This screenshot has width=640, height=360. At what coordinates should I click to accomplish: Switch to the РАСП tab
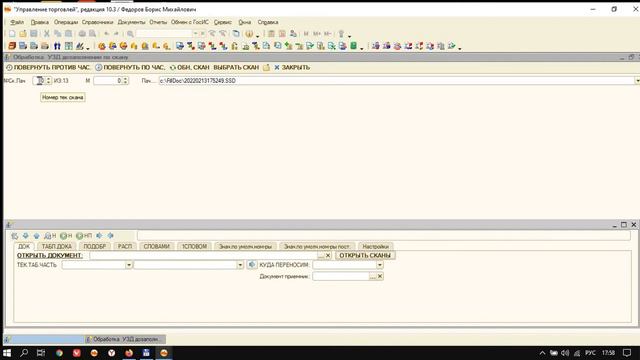tap(125, 247)
